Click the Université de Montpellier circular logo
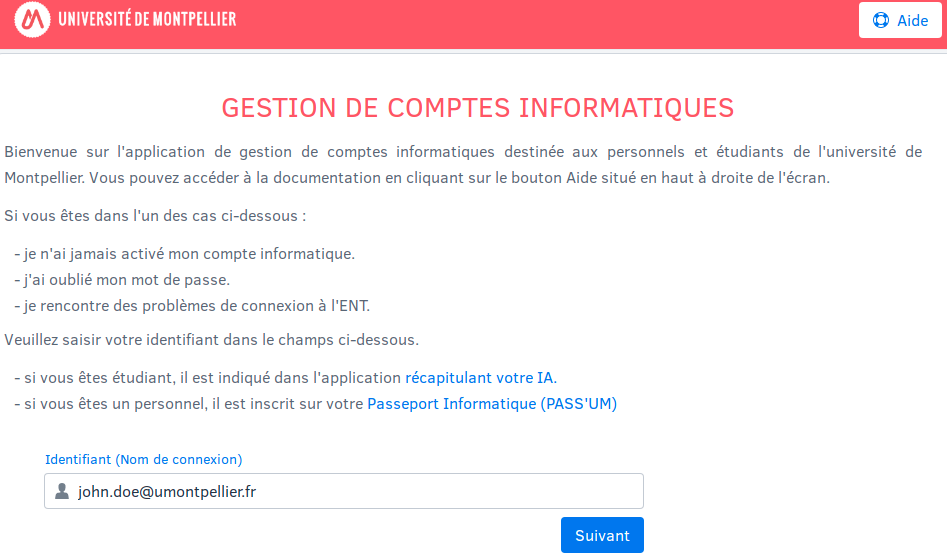947x559 pixels. coord(32,19)
